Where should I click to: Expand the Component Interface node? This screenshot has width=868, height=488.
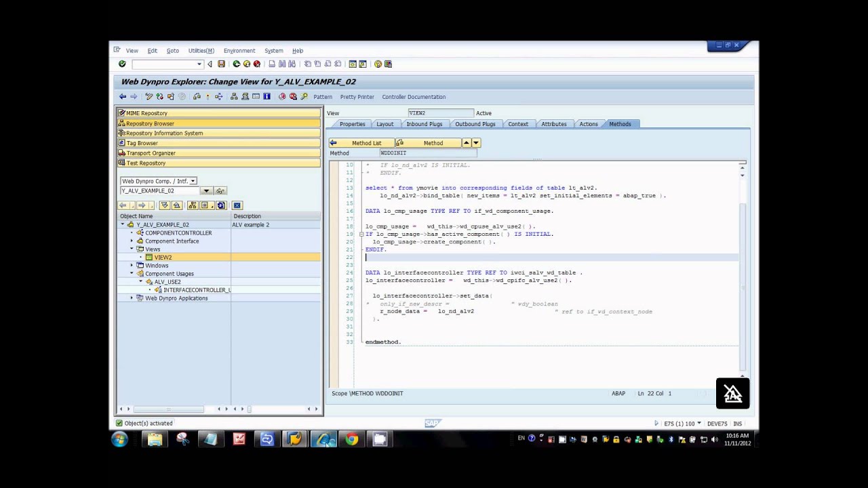[132, 241]
